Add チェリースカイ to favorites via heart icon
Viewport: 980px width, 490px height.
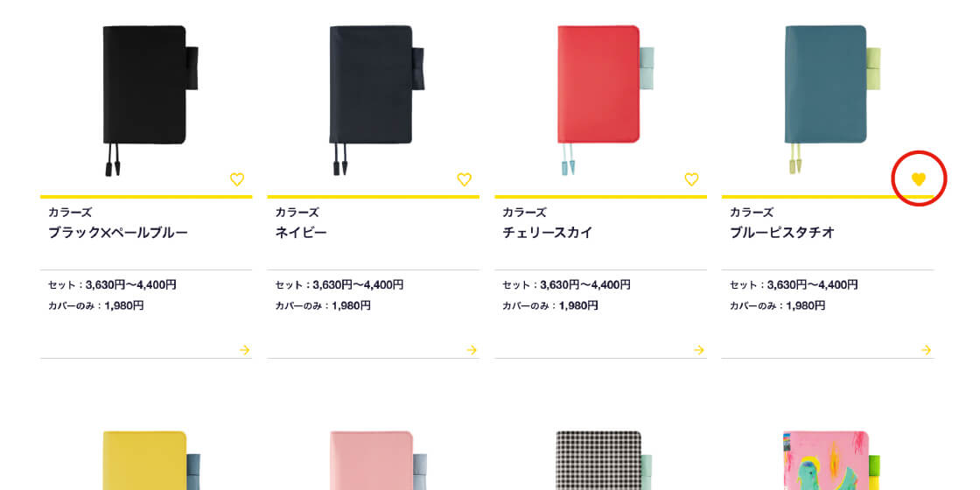click(691, 179)
